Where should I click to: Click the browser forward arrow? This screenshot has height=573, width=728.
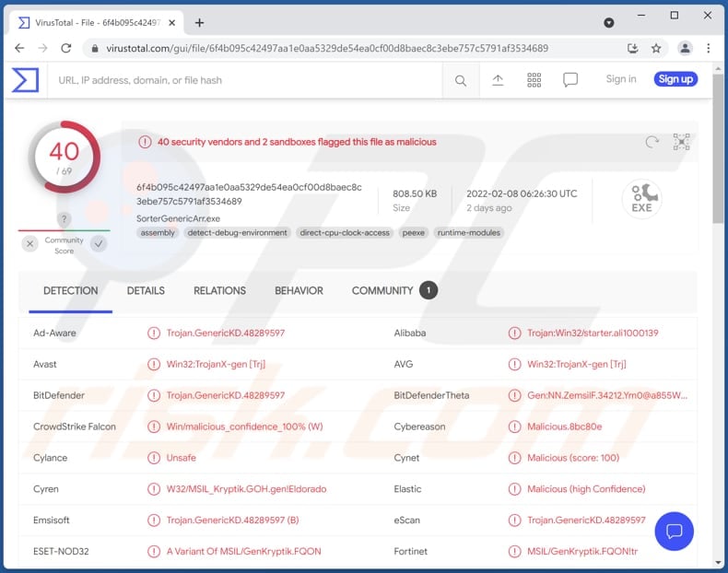[x=42, y=48]
